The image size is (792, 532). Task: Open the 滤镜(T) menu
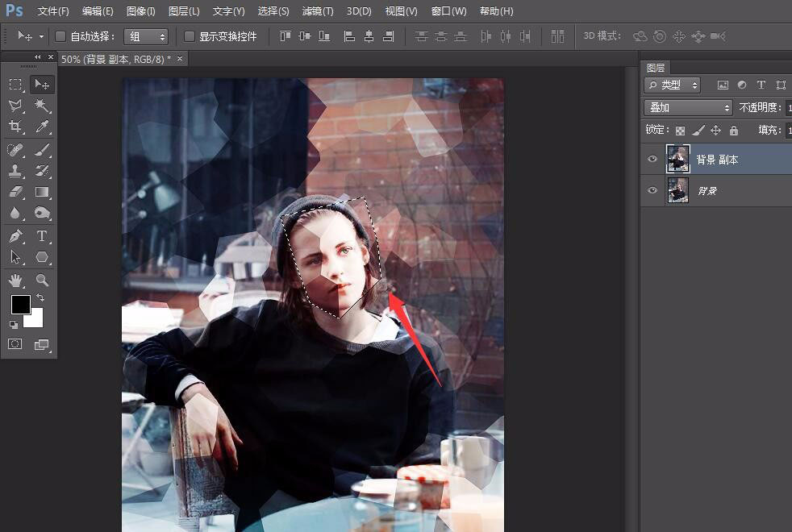(317, 11)
